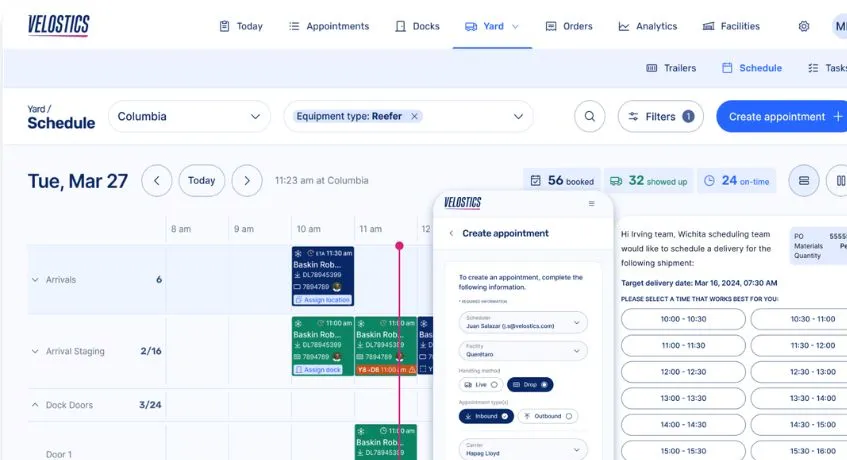The height and width of the screenshot is (460, 847).
Task: Collapse the Dock Doors section
Action: pos(35,404)
